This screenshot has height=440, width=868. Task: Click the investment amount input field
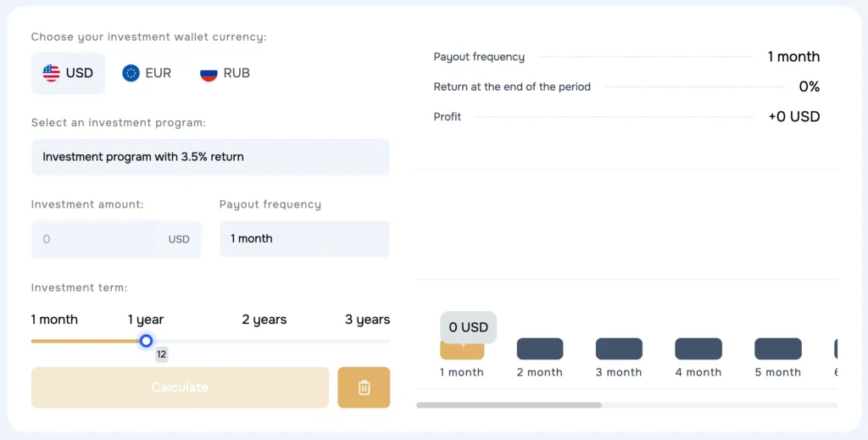pos(97,239)
